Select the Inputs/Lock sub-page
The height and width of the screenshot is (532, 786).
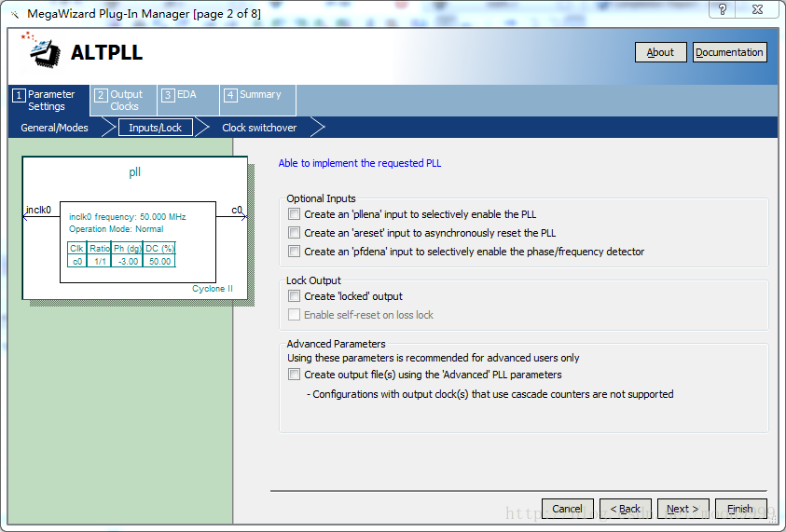(x=156, y=128)
